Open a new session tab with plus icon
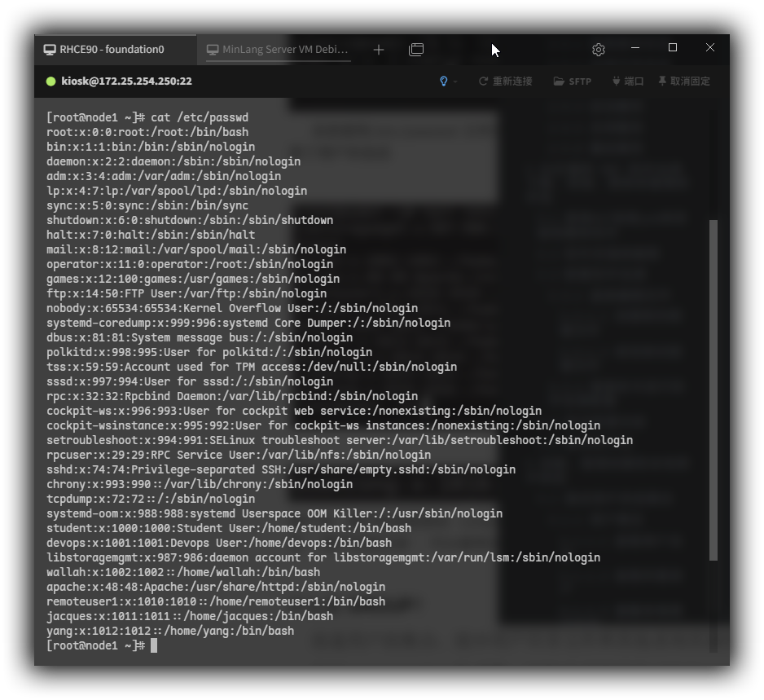Image resolution: width=764 pixels, height=700 pixels. click(379, 50)
